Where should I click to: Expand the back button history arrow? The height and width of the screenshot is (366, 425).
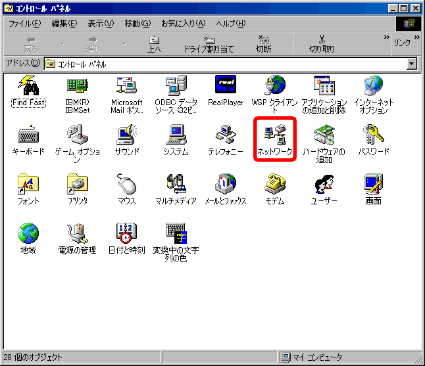(x=62, y=44)
